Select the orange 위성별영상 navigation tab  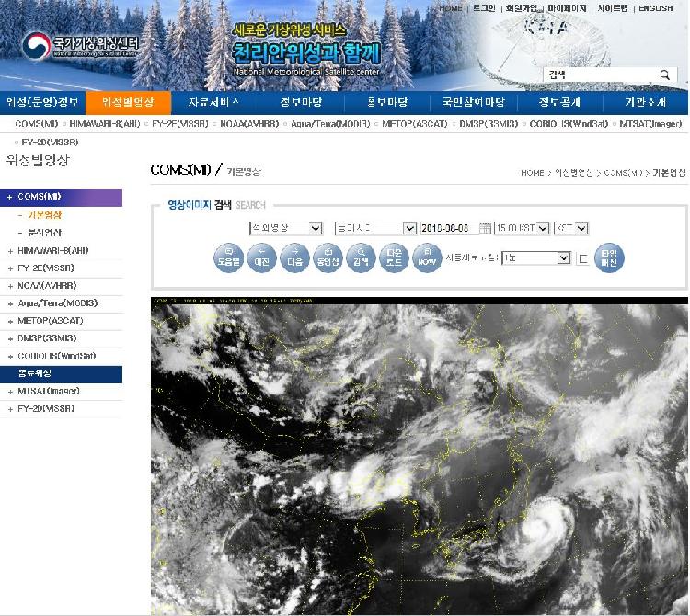click(128, 102)
